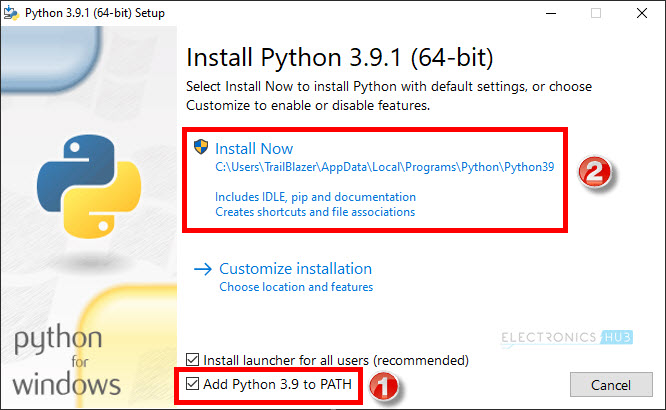Open Customize installation options
The height and width of the screenshot is (410, 666).
295,269
